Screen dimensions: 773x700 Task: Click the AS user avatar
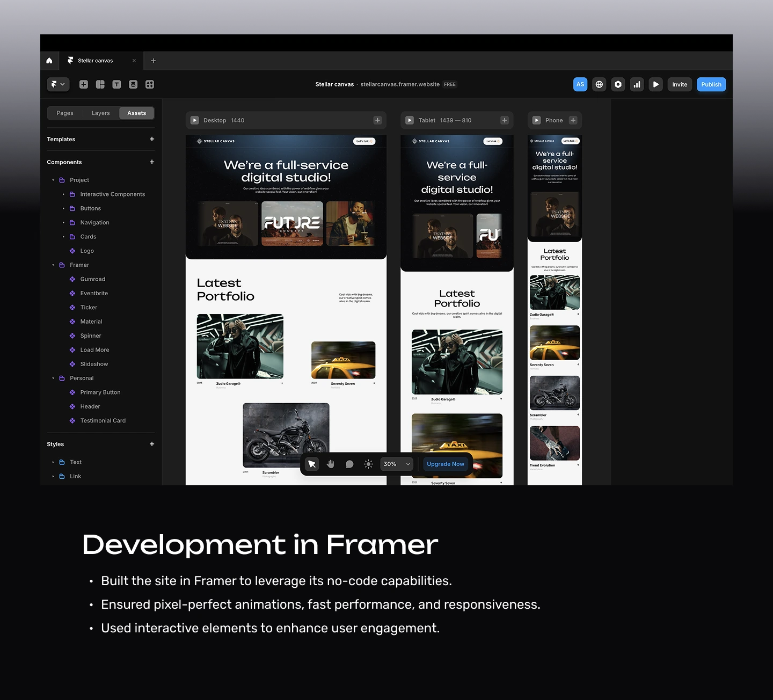tap(580, 84)
